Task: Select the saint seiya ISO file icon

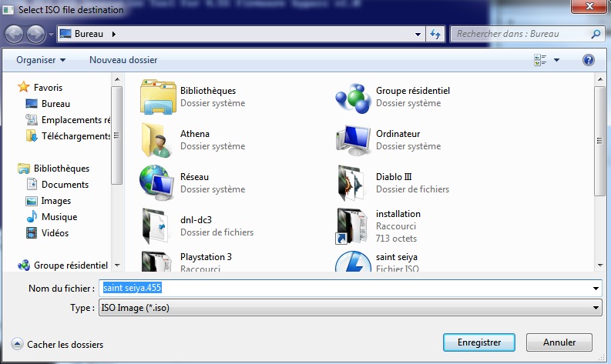Action: (x=354, y=262)
